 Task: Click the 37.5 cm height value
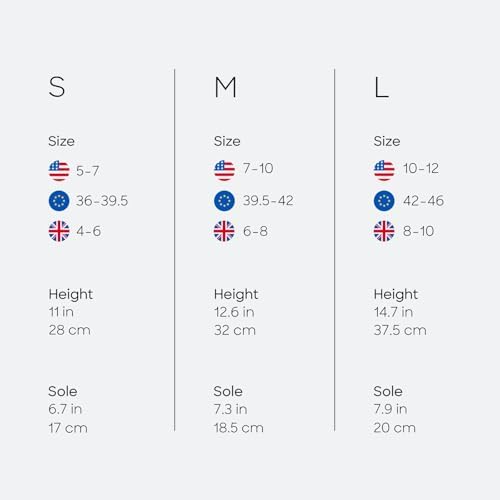pyautogui.click(x=400, y=330)
